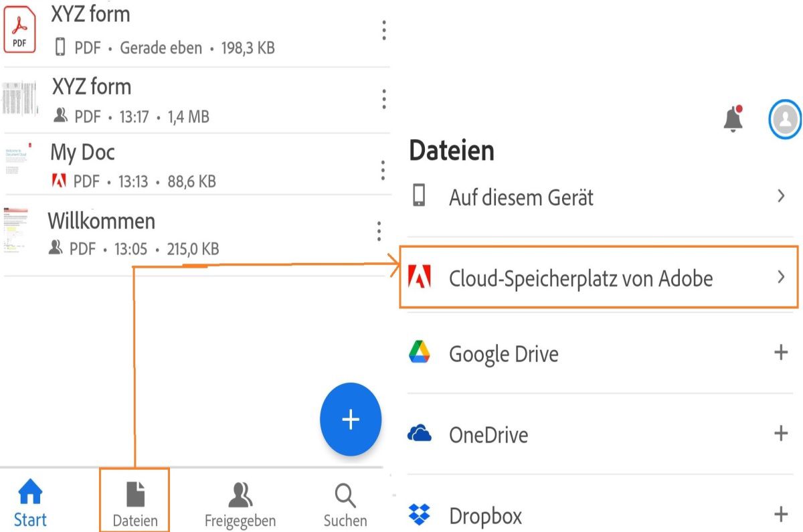The height and width of the screenshot is (532, 803).
Task: Switch to the Freigegeben tab
Action: [x=240, y=503]
